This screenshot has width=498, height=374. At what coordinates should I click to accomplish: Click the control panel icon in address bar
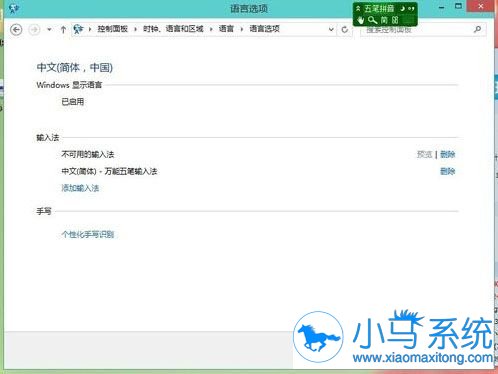[x=78, y=29]
